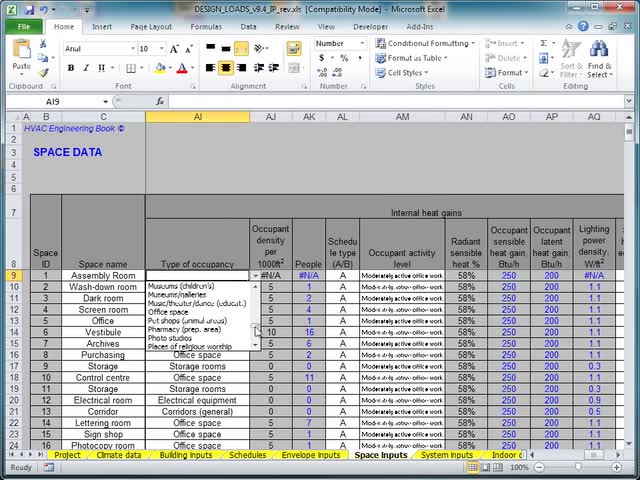Switch to the Formulas ribbon tab
Viewport: 640px width, 480px height.
point(206,27)
